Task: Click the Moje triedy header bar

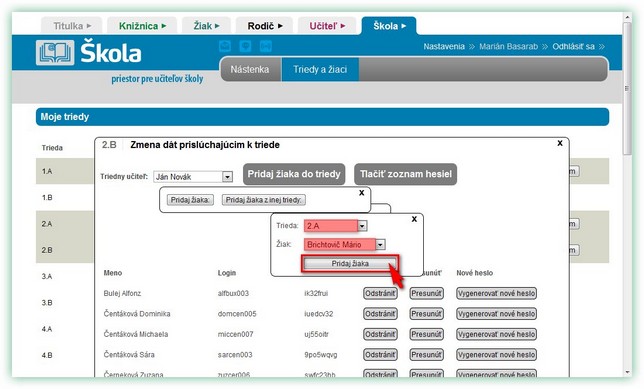Action: (x=322, y=117)
